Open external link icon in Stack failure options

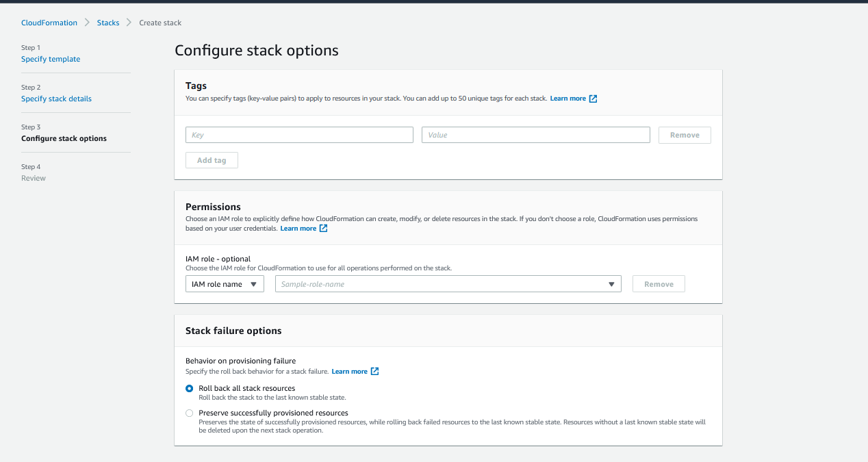[x=375, y=372]
